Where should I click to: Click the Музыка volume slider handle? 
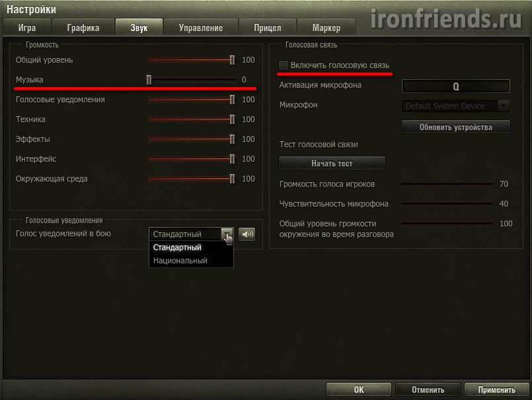[149, 80]
